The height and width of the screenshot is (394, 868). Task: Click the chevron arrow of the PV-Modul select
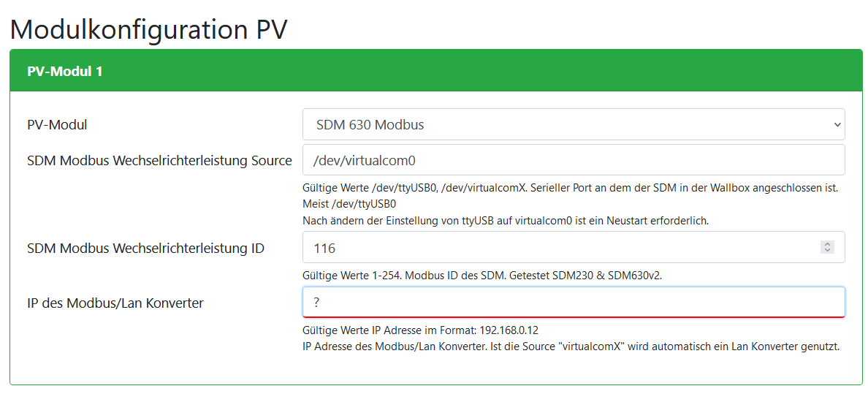tap(837, 124)
